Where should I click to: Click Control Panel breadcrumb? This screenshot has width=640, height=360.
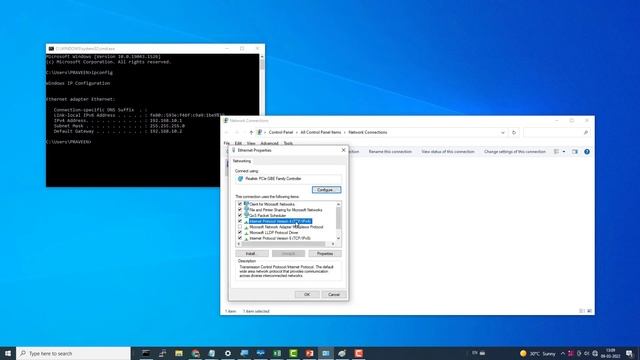(281, 132)
